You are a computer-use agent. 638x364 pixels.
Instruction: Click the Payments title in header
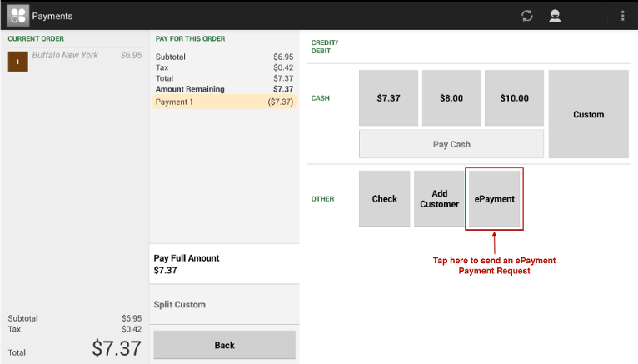pos(52,16)
